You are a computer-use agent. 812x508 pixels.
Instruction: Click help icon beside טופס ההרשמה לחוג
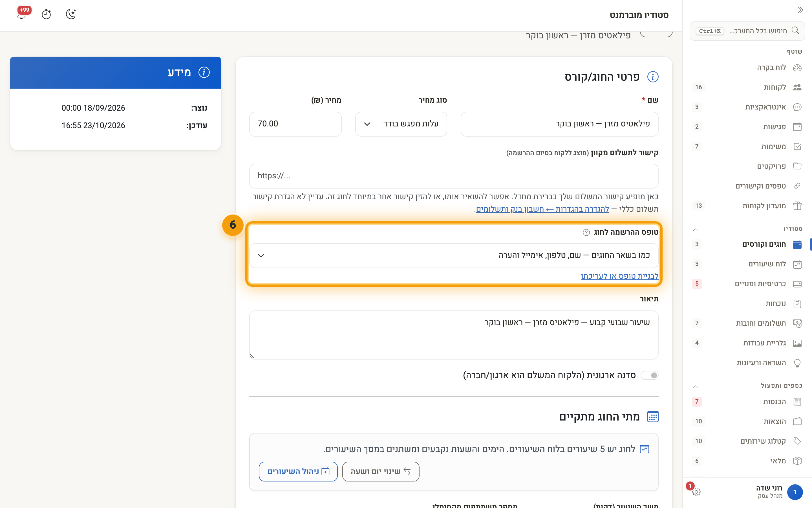pyautogui.click(x=586, y=233)
